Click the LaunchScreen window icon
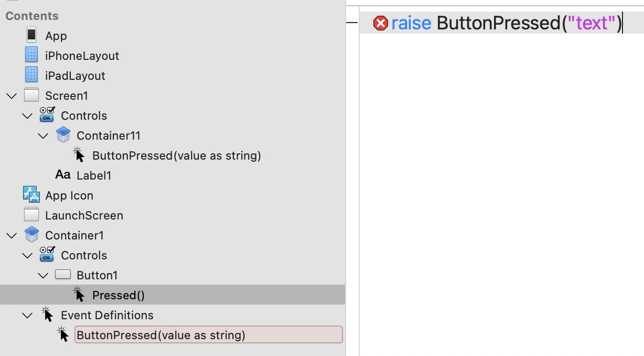Viewport: 644px width, 356px height. click(x=31, y=215)
